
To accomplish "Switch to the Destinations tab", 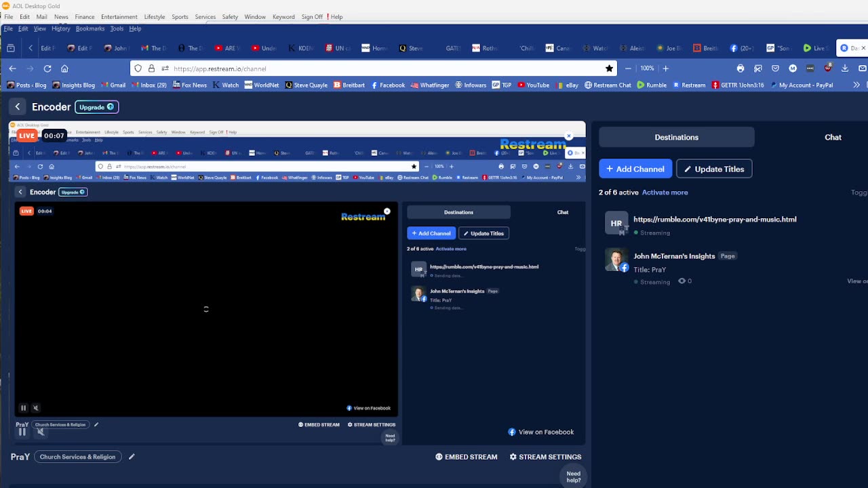I will click(x=676, y=137).
